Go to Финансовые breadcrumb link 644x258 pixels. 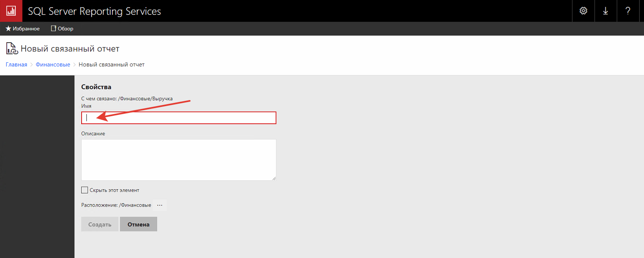tap(53, 65)
